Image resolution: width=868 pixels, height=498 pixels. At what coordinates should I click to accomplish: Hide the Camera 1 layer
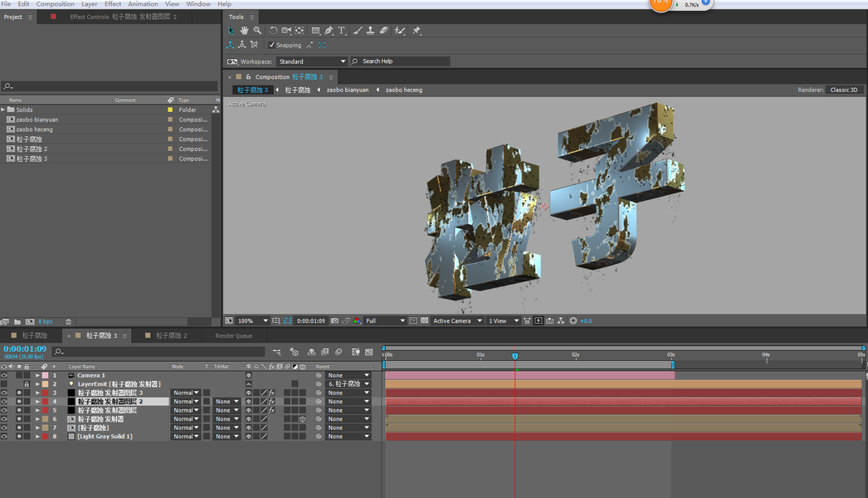pyautogui.click(x=4, y=375)
